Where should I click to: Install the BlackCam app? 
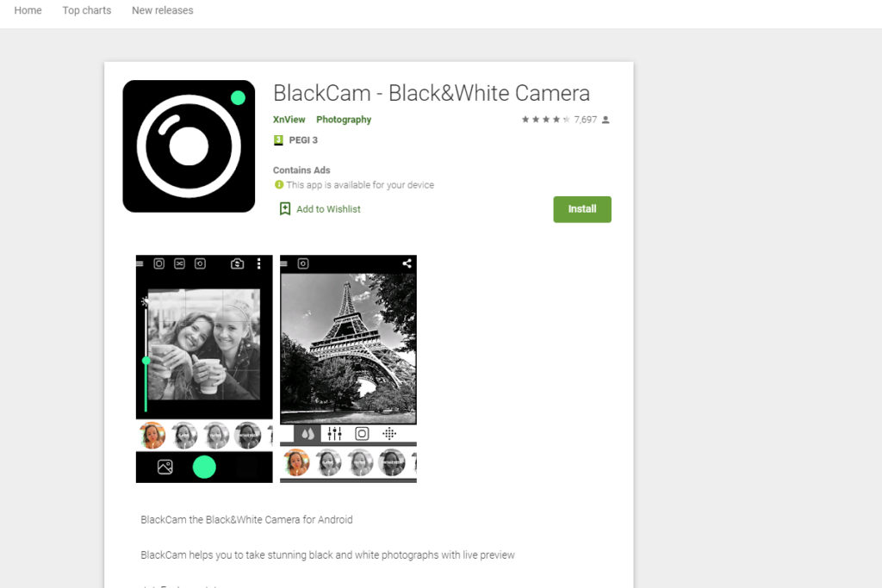click(582, 209)
